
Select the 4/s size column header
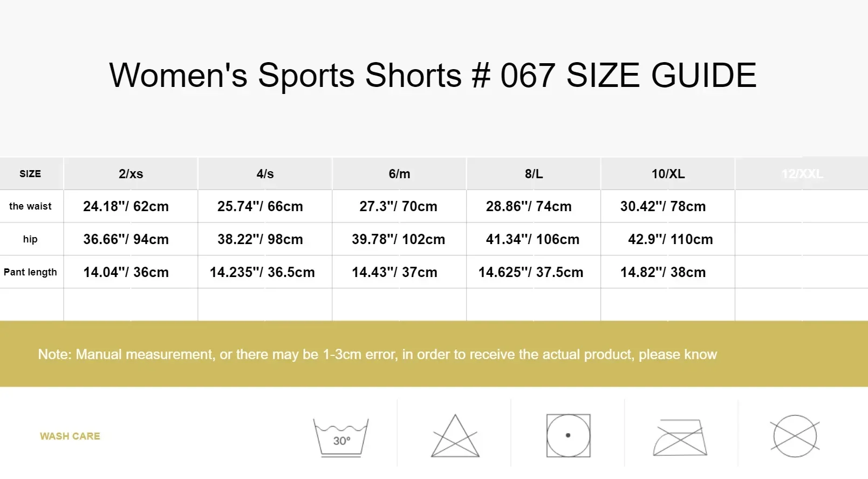click(x=265, y=174)
